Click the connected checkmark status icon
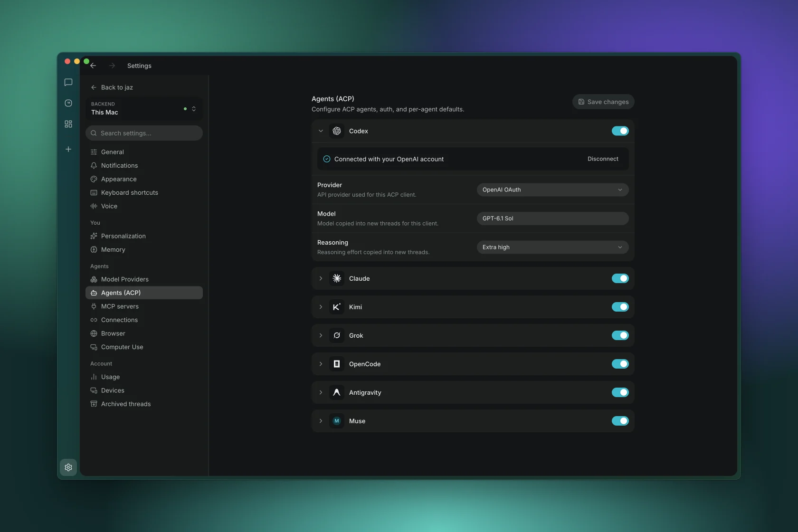The height and width of the screenshot is (532, 798). click(x=327, y=159)
